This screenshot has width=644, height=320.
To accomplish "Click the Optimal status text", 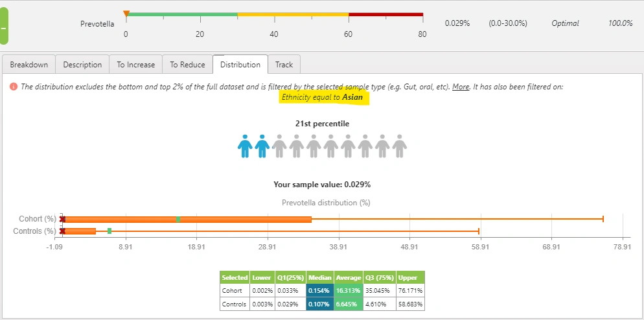I will point(565,23).
